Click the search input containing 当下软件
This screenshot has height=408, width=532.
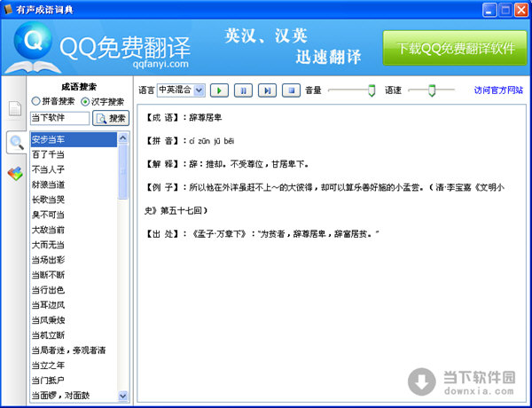(x=59, y=118)
